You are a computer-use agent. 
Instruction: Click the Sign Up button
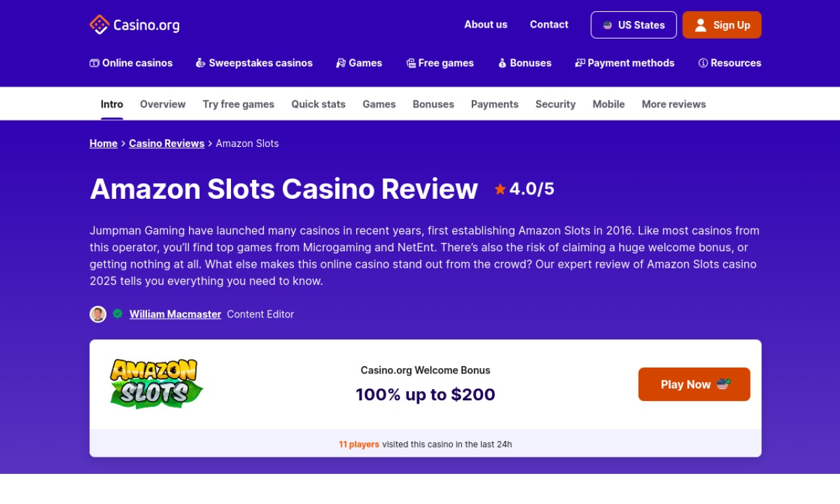click(722, 25)
